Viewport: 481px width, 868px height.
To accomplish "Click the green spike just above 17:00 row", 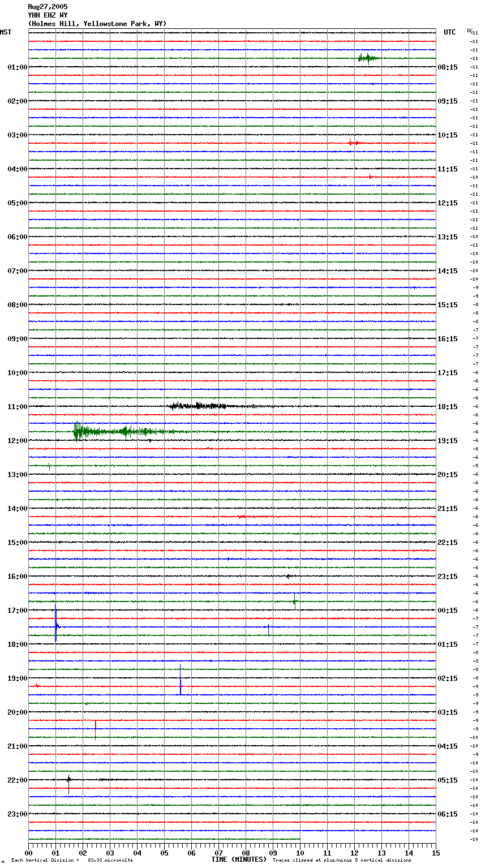I will (294, 601).
